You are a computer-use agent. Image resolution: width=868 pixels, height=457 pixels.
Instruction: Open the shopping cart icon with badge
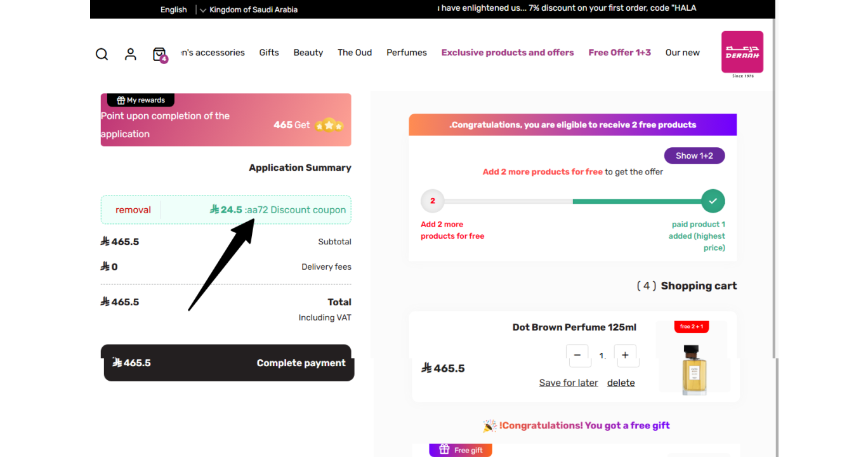tap(160, 55)
